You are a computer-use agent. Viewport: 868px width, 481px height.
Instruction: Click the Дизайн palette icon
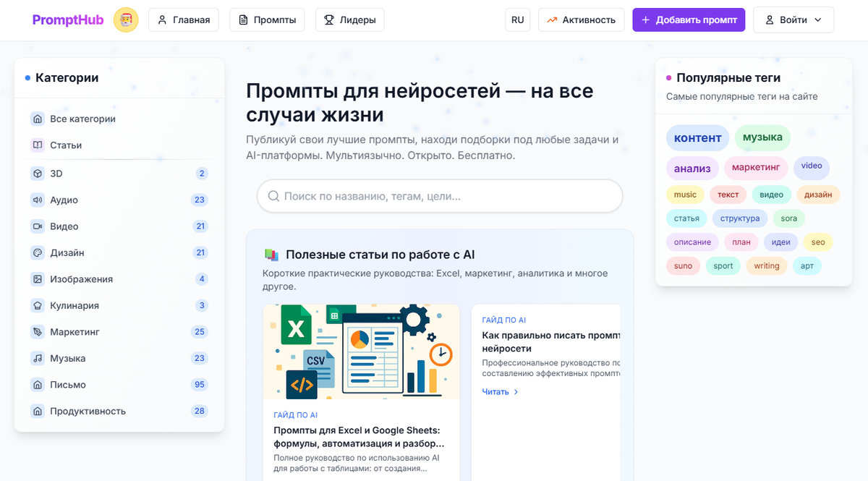tap(38, 252)
